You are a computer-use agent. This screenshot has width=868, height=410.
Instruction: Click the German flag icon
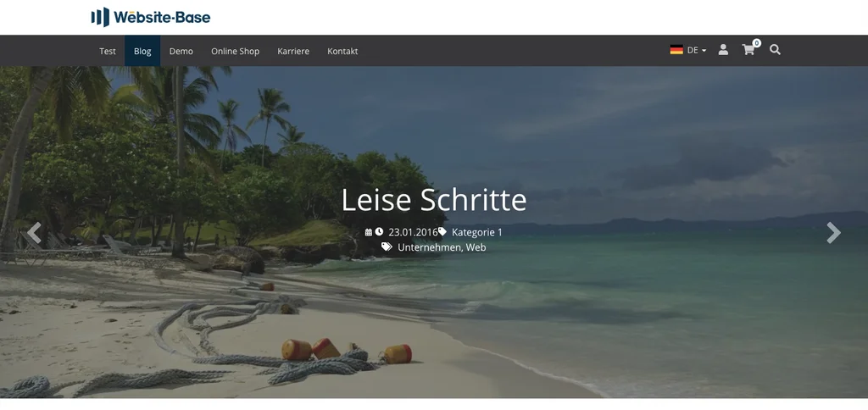pyautogui.click(x=676, y=50)
